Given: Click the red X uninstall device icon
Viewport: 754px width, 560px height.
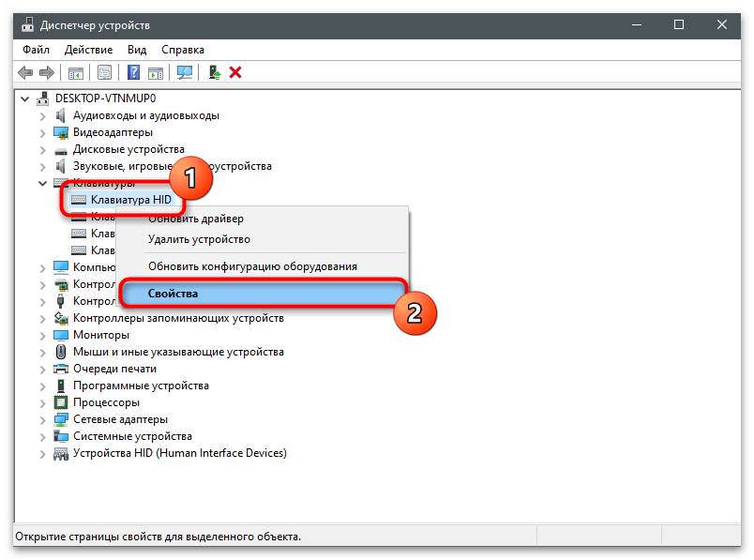Looking at the screenshot, I should click(235, 72).
